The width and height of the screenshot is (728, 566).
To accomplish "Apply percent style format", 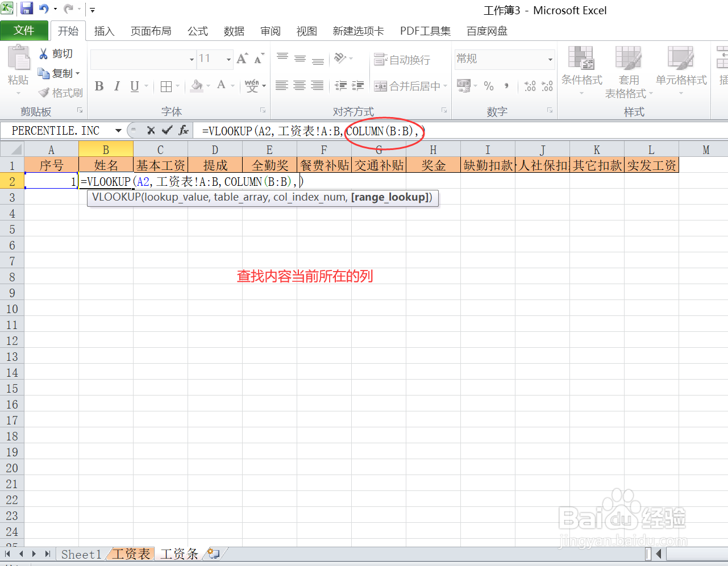I will [x=489, y=86].
